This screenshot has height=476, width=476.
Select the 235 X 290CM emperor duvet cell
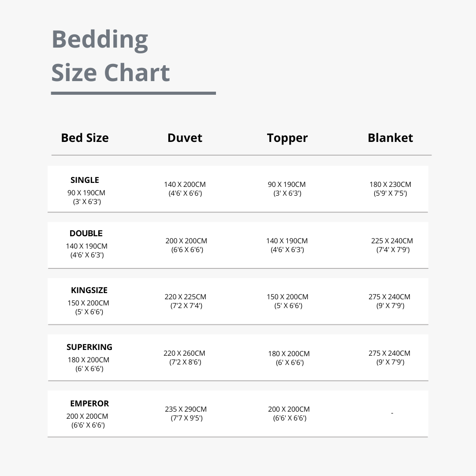point(186,413)
